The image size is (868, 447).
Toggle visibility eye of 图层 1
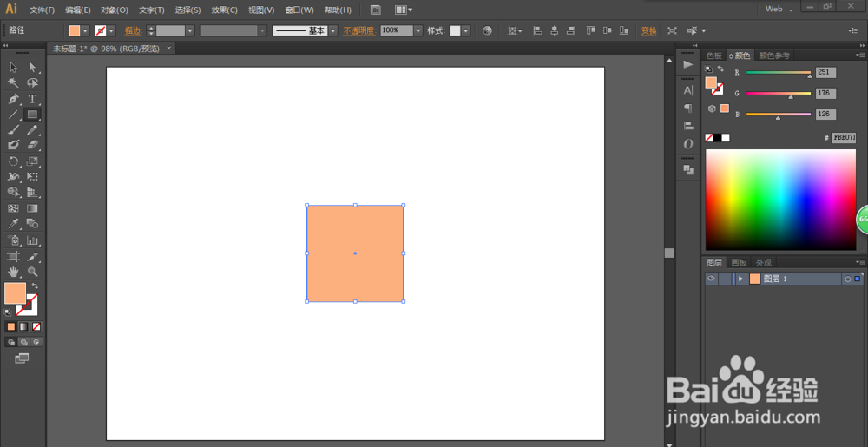pyautogui.click(x=712, y=279)
